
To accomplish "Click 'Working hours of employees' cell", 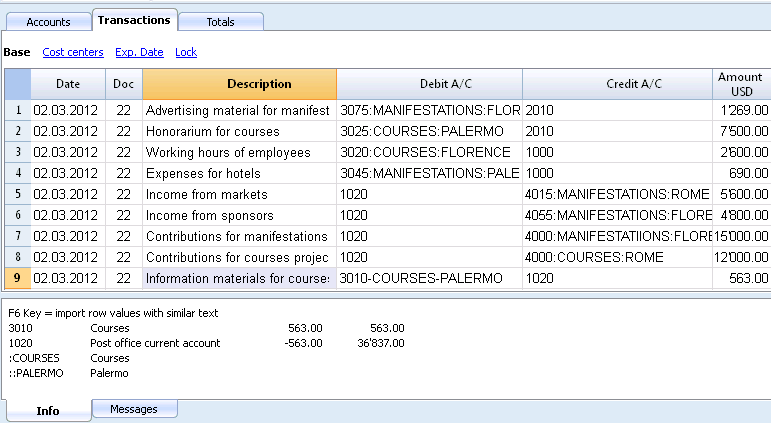I will click(239, 152).
